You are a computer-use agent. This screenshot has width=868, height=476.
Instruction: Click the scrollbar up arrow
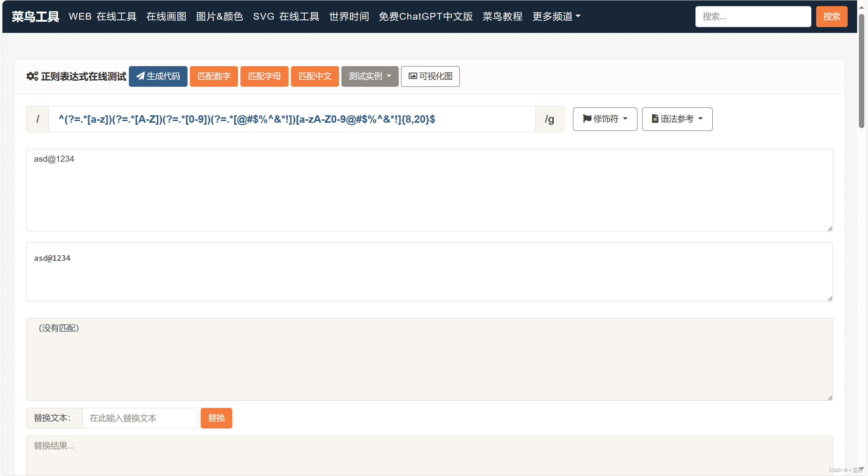click(x=862, y=7)
